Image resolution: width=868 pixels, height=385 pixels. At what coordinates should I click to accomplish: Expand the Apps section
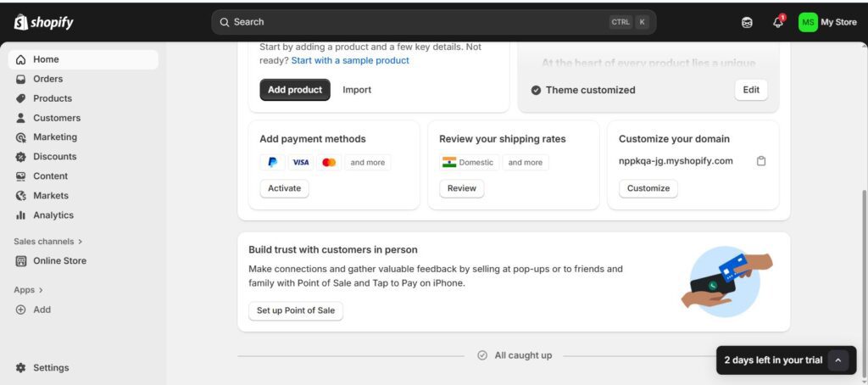coord(28,290)
